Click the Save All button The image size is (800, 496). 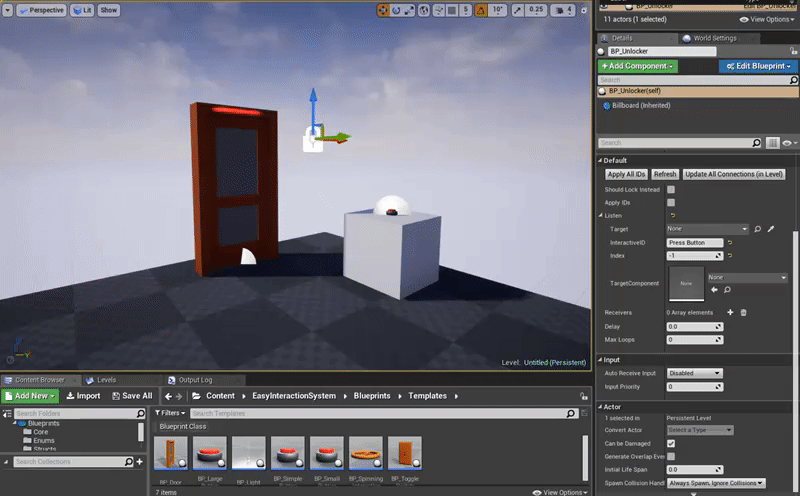pos(132,396)
